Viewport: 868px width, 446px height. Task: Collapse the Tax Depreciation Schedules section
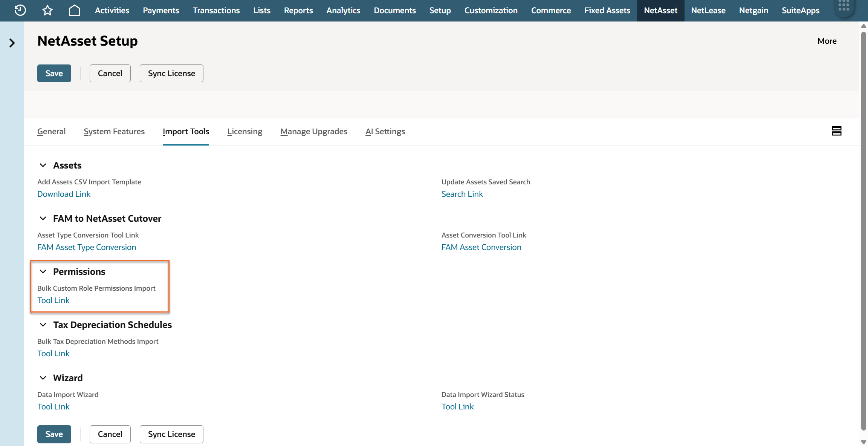[43, 325]
